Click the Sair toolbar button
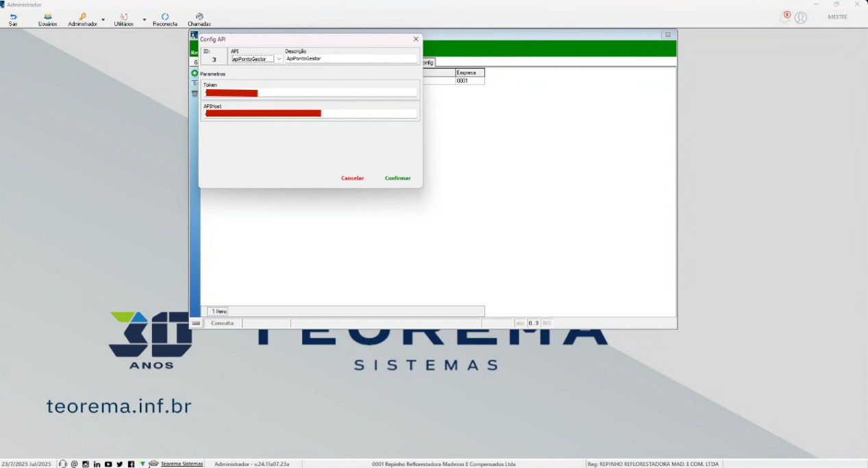 tap(13, 20)
